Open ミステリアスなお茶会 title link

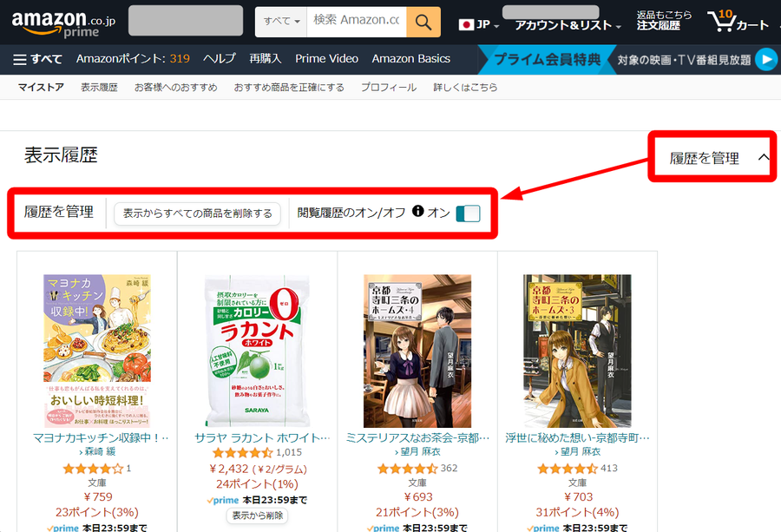click(417, 438)
